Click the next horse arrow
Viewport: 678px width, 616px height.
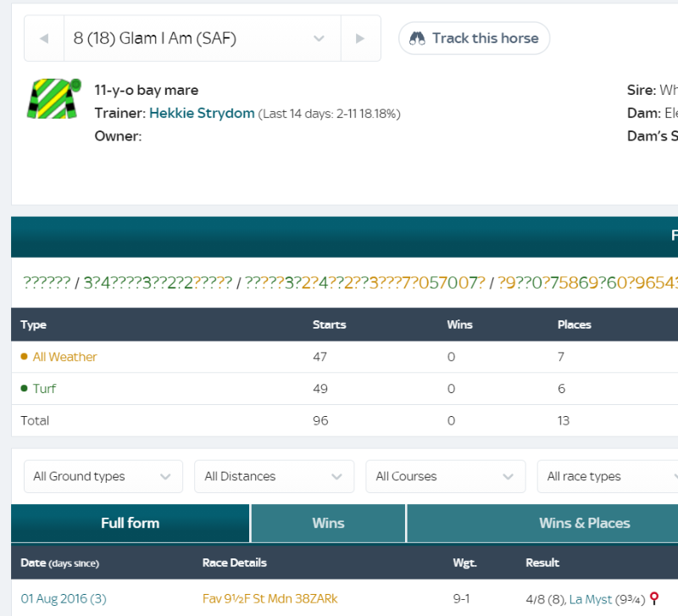click(360, 39)
